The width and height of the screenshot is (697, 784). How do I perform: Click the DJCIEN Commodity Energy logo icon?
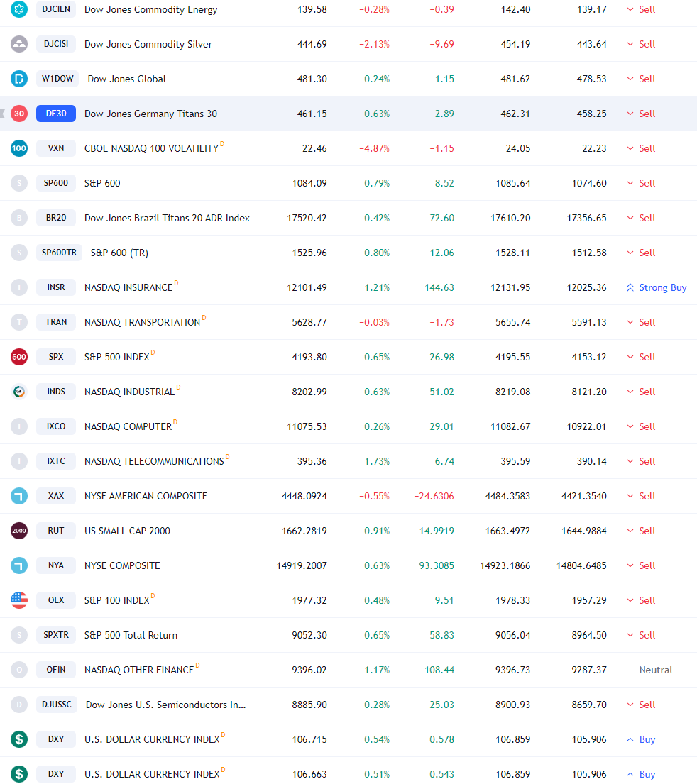19,9
